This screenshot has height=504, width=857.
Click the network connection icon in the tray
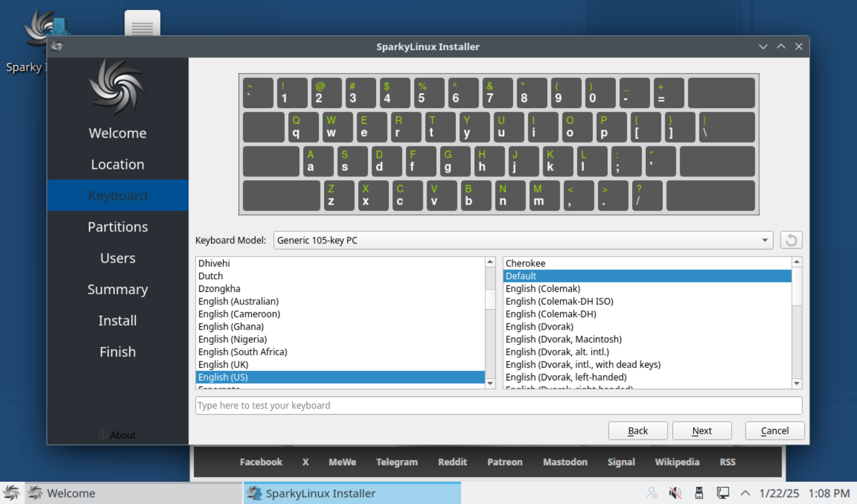[722, 493]
